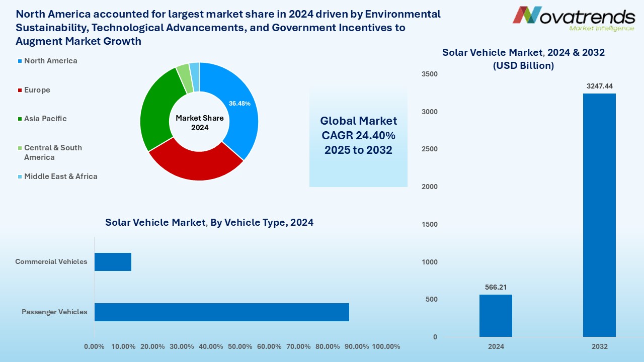Select the Global Market CAGR 24.40% box
644x362 pixels.
[358, 136]
